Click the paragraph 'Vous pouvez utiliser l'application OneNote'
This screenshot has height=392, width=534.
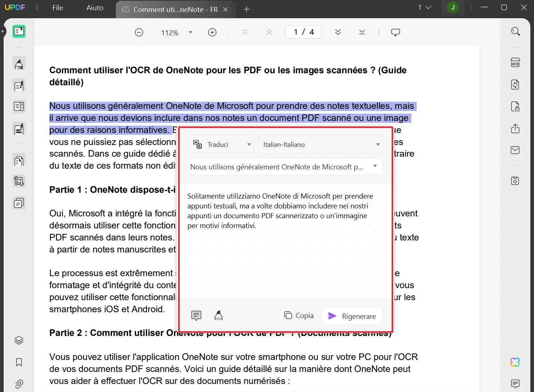(233, 369)
